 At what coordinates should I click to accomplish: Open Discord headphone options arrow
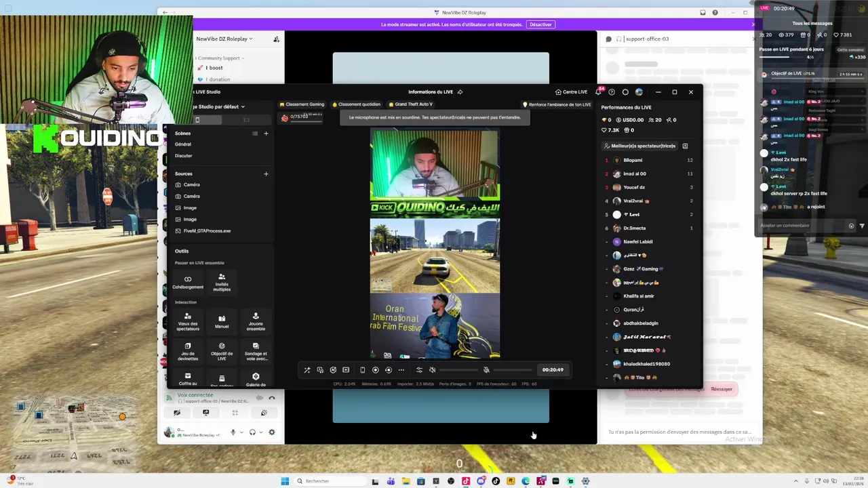click(x=261, y=432)
